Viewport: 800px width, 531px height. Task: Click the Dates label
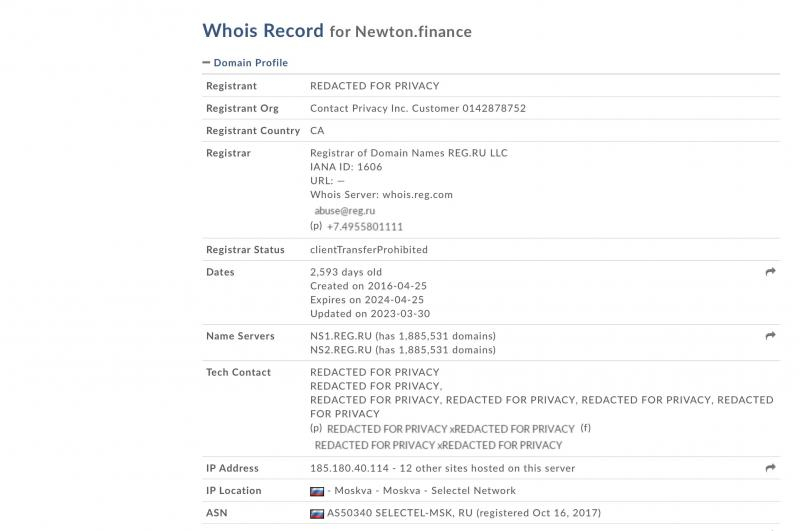point(220,272)
